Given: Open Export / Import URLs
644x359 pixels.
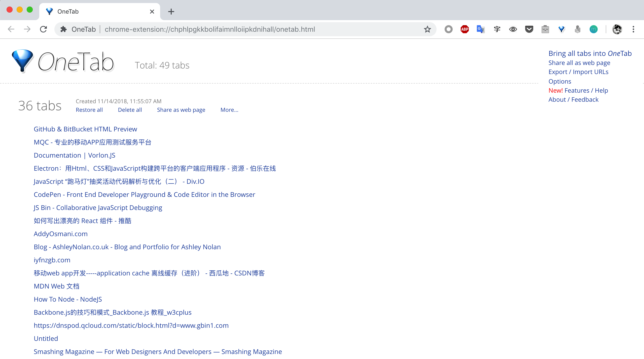Looking at the screenshot, I should (x=578, y=72).
